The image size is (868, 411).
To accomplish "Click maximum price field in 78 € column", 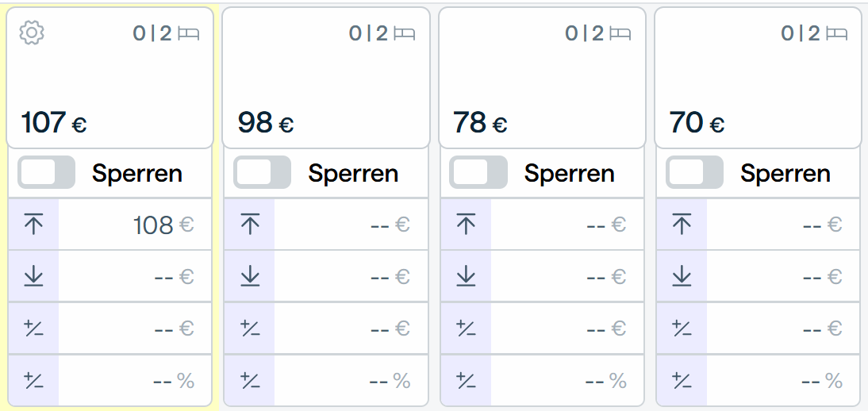I will click(x=567, y=225).
